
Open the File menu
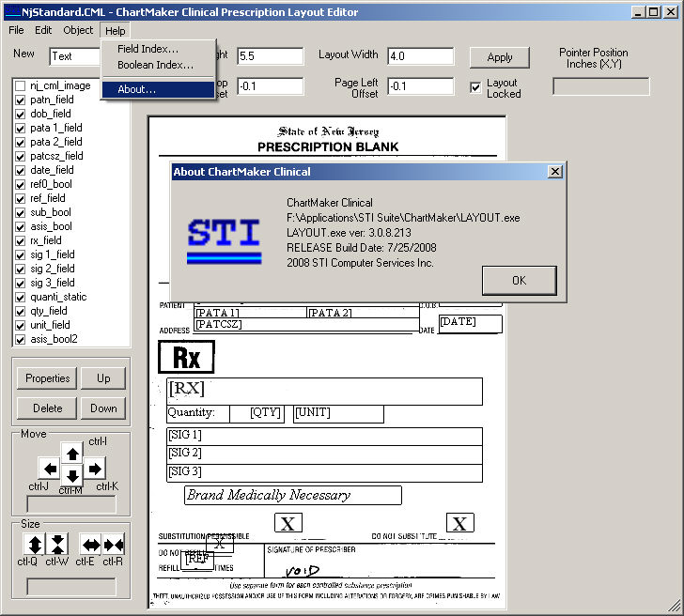pyautogui.click(x=16, y=30)
